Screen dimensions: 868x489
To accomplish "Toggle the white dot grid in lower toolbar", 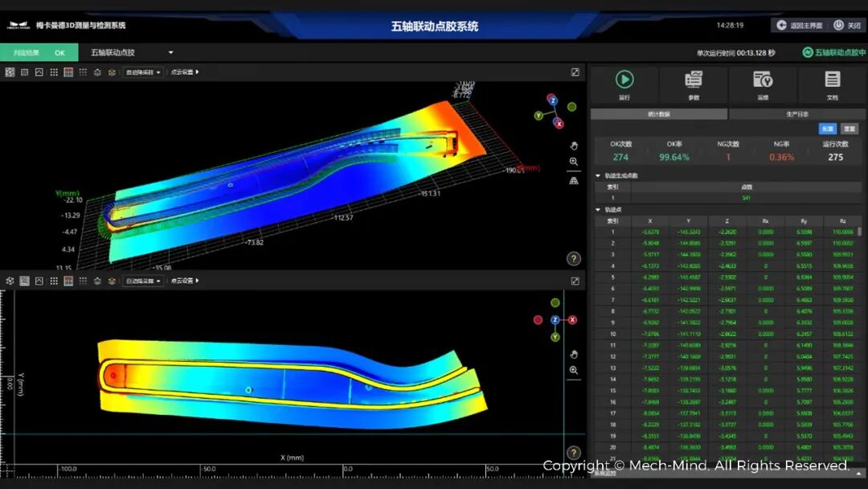I will tap(54, 281).
